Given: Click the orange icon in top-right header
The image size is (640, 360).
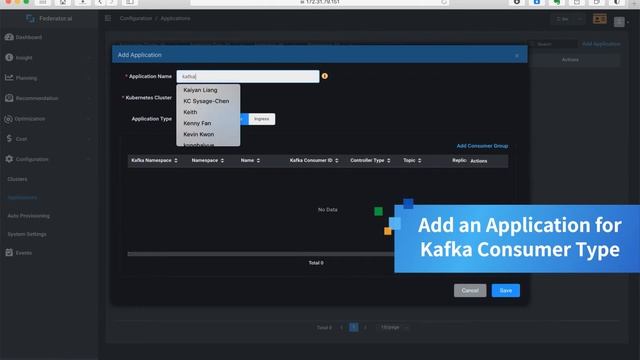Looking at the screenshot, I should coord(600,19).
